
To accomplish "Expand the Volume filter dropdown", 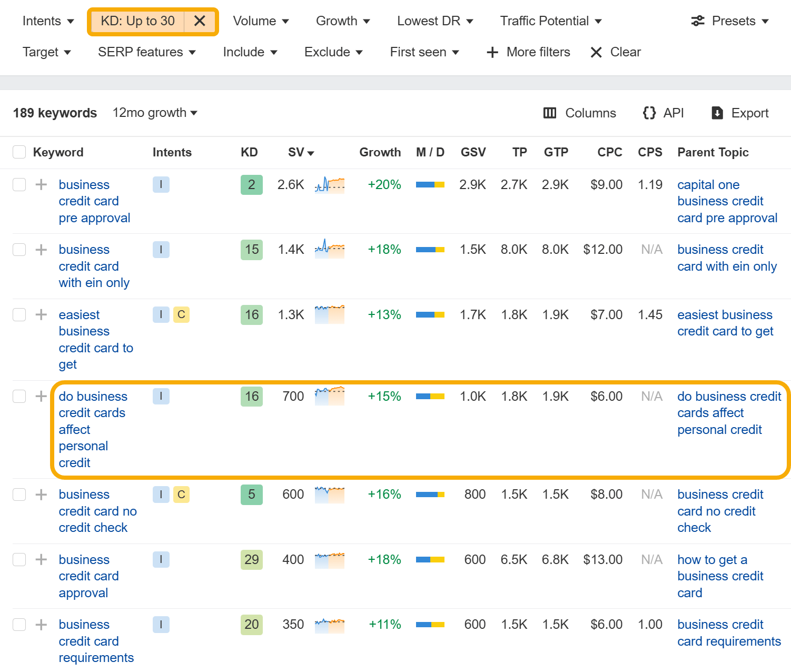I will click(261, 21).
